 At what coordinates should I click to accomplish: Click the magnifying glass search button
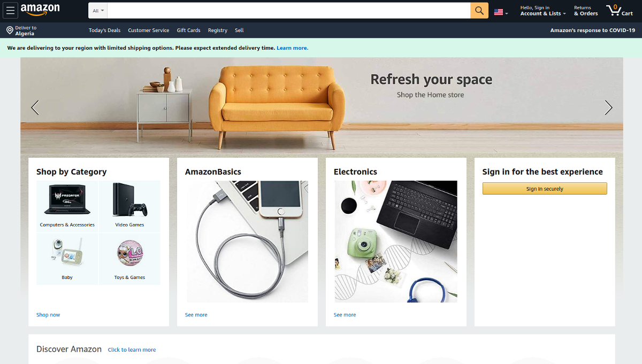pos(479,11)
